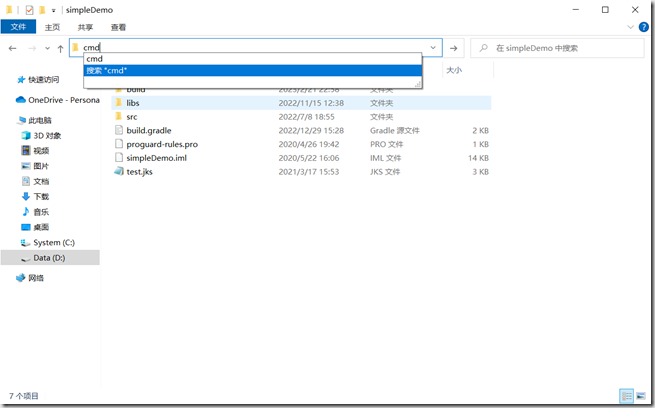
Task: Expand the address bar history dropdown
Action: 434,47
